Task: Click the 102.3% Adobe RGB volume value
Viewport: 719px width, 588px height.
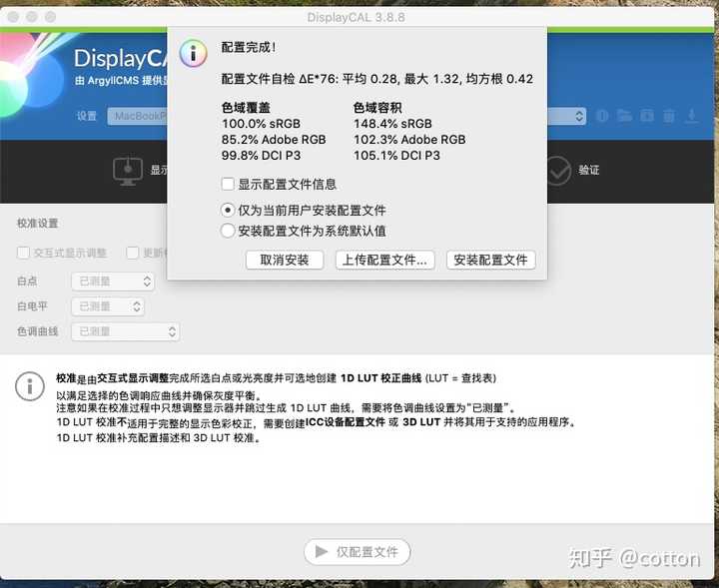Action: tap(409, 140)
